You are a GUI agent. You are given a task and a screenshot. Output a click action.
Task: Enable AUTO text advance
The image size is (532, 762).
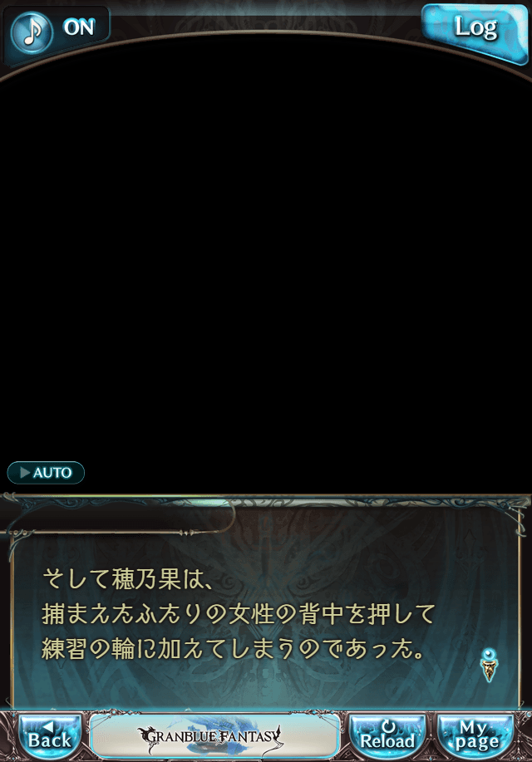[x=46, y=472]
